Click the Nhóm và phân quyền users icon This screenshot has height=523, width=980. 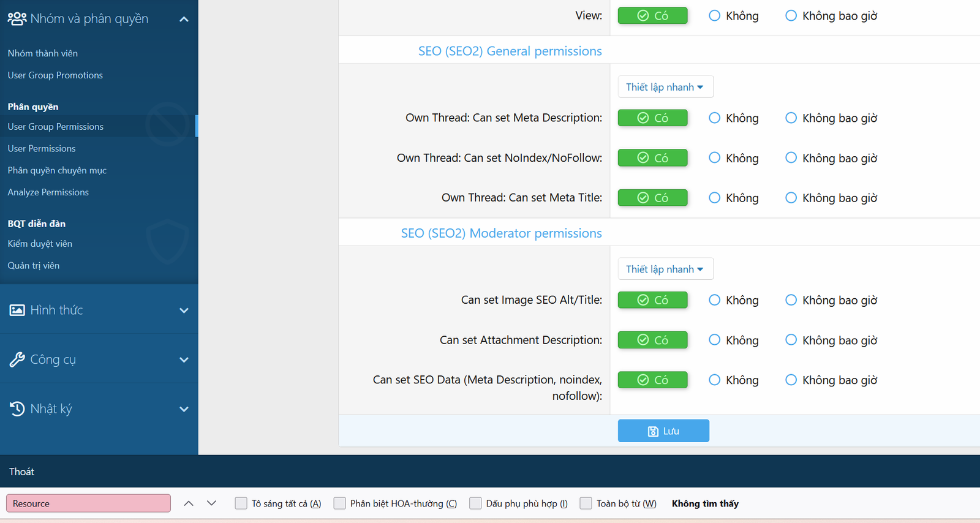tap(17, 19)
